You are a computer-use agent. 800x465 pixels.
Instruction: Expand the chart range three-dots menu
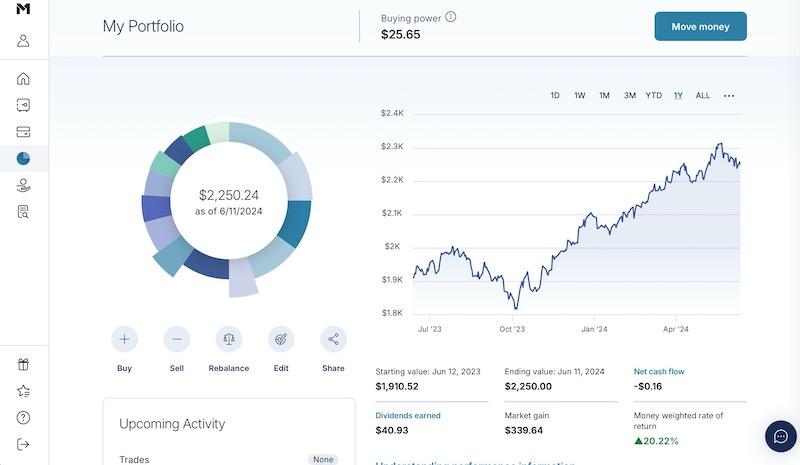click(x=729, y=96)
